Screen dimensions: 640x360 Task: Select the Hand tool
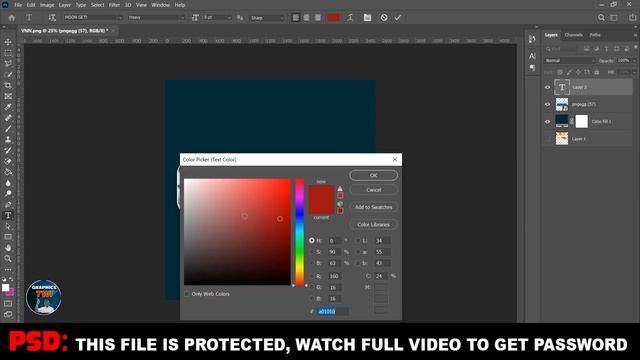tap(8, 248)
